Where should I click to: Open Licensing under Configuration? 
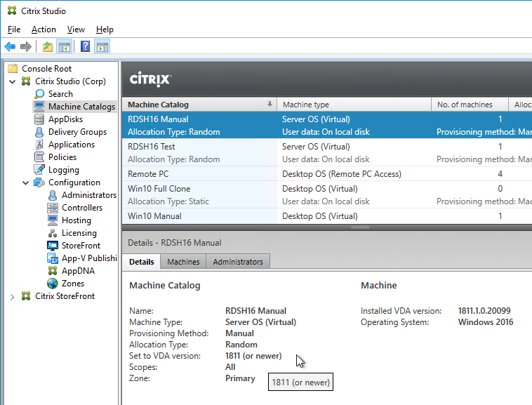click(79, 233)
